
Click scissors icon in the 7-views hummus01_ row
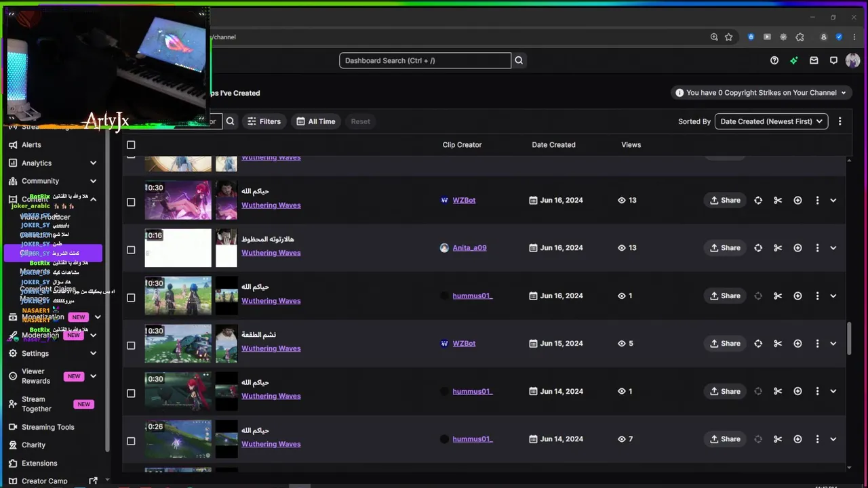coord(778,439)
